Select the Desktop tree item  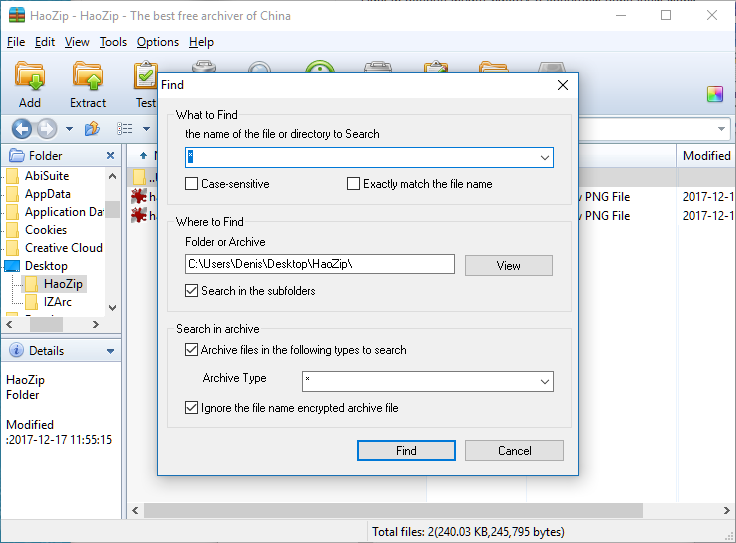click(46, 266)
